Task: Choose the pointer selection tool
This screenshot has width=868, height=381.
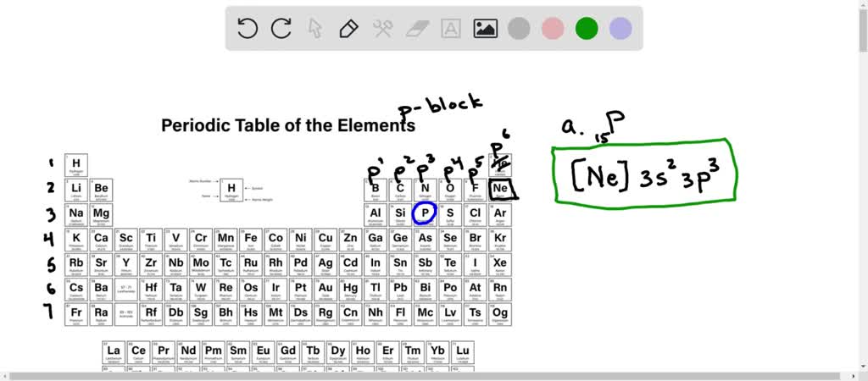Action: [314, 29]
